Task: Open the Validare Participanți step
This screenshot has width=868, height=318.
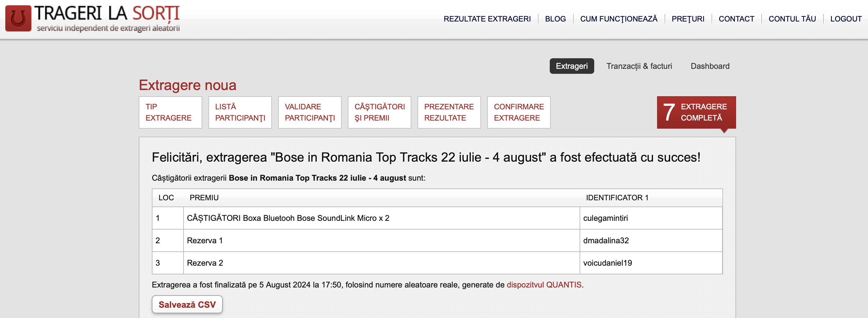Action: coord(309,112)
